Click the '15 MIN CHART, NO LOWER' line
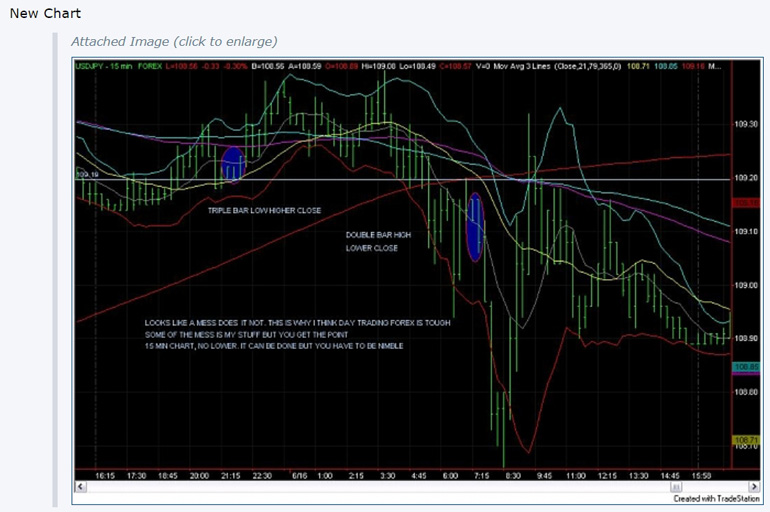This screenshot has height=512, width=770. 274,346
